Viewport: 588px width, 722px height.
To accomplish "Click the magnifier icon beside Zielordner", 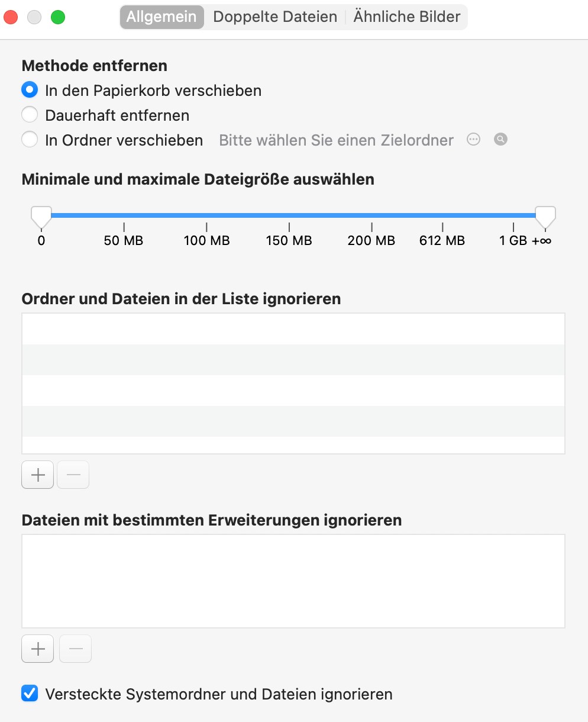I will point(500,140).
